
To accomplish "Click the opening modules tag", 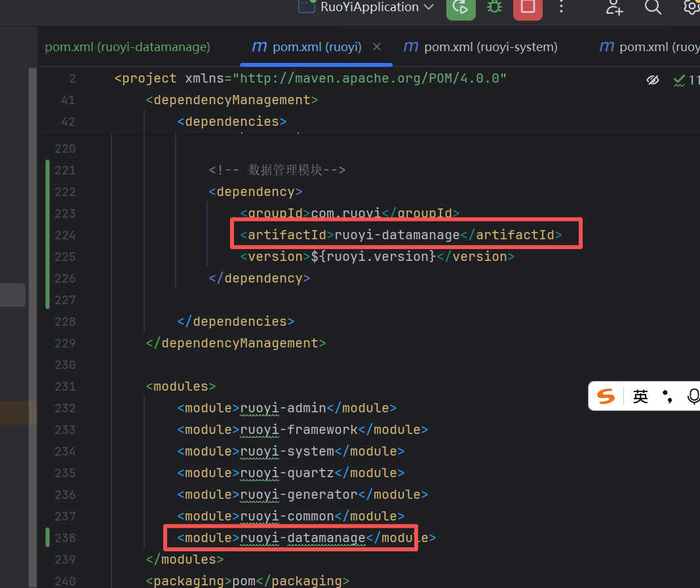I will point(181,387).
